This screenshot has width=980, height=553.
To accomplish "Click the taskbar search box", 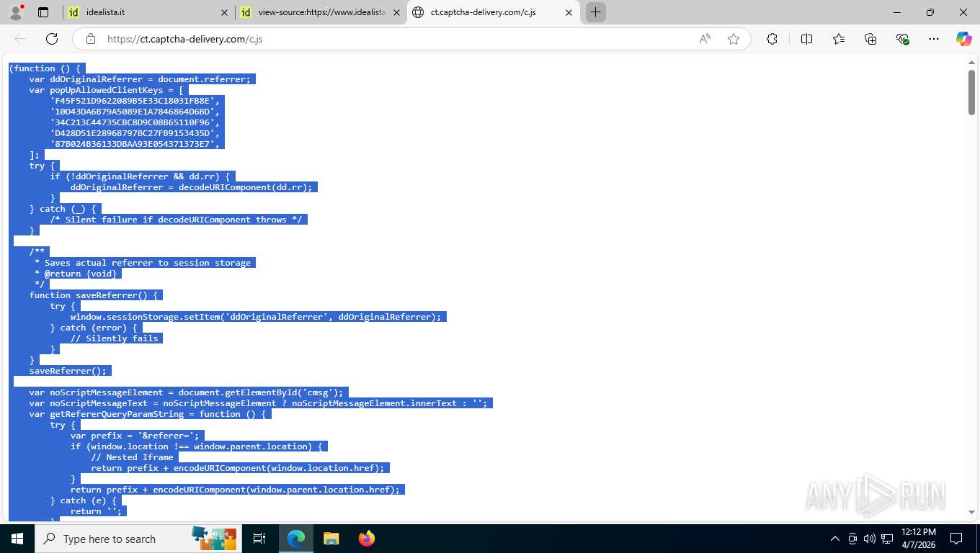I will click(137, 539).
